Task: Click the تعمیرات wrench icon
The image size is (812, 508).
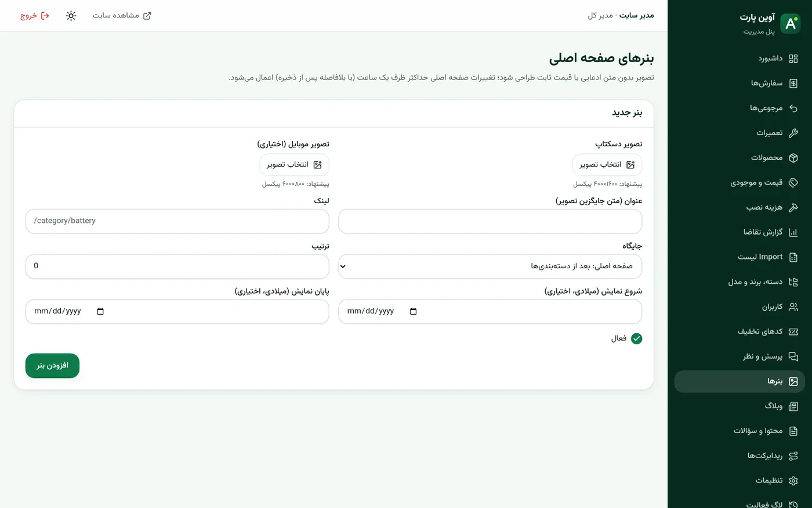Action: (x=793, y=133)
